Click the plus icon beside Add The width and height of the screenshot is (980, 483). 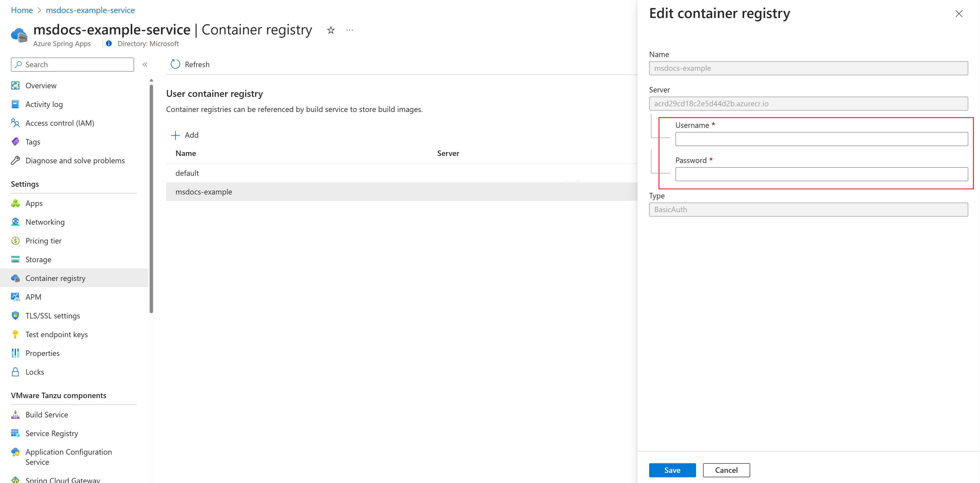pos(175,135)
